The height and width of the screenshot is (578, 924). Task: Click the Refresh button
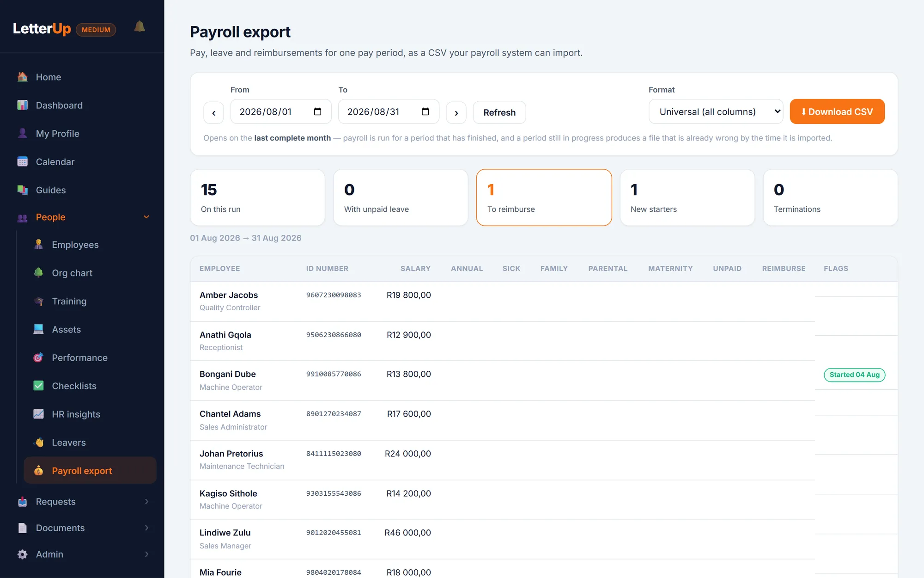tap(499, 112)
